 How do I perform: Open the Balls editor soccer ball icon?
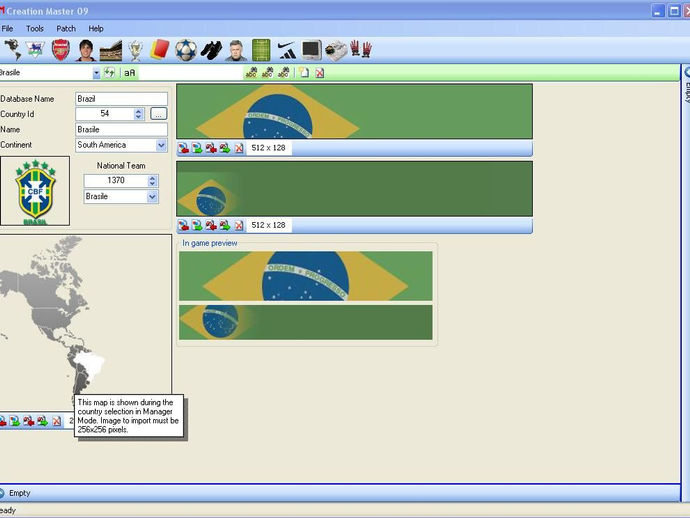(x=186, y=50)
